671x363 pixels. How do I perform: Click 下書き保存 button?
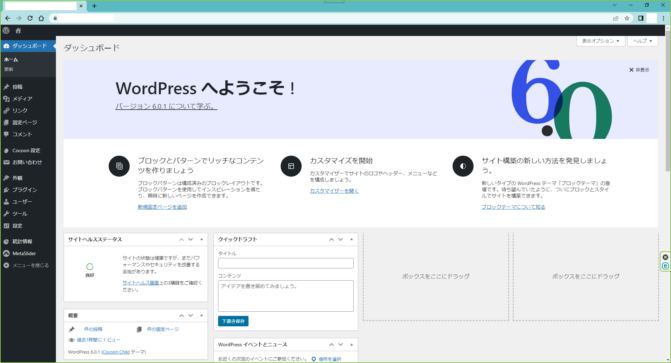coord(233,321)
